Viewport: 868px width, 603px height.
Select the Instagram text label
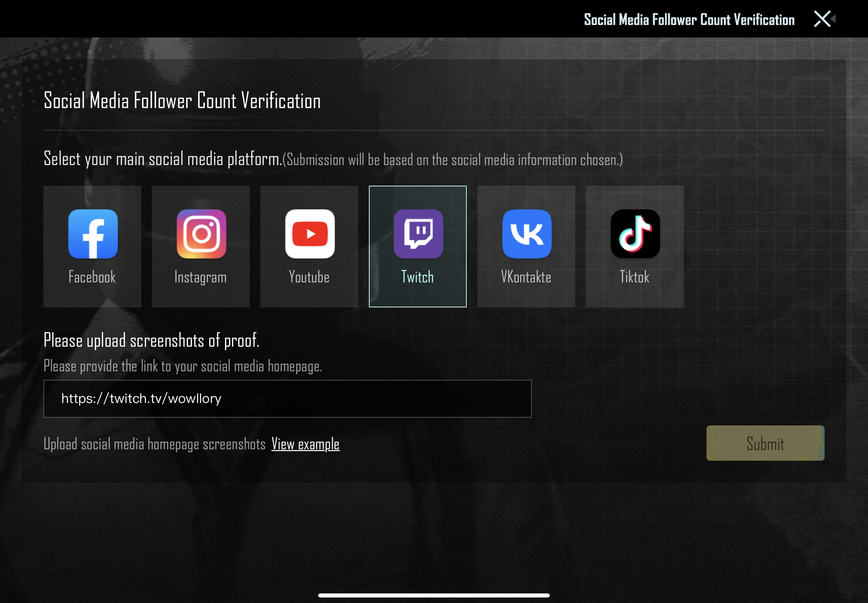pos(201,277)
